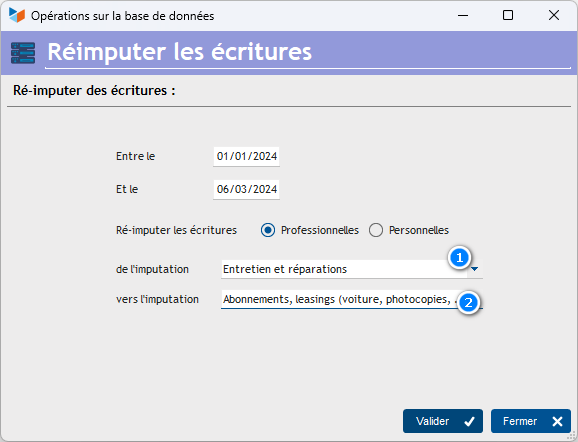Click the application logo in title bar
The width and height of the screenshot is (578, 442).
[x=17, y=15]
